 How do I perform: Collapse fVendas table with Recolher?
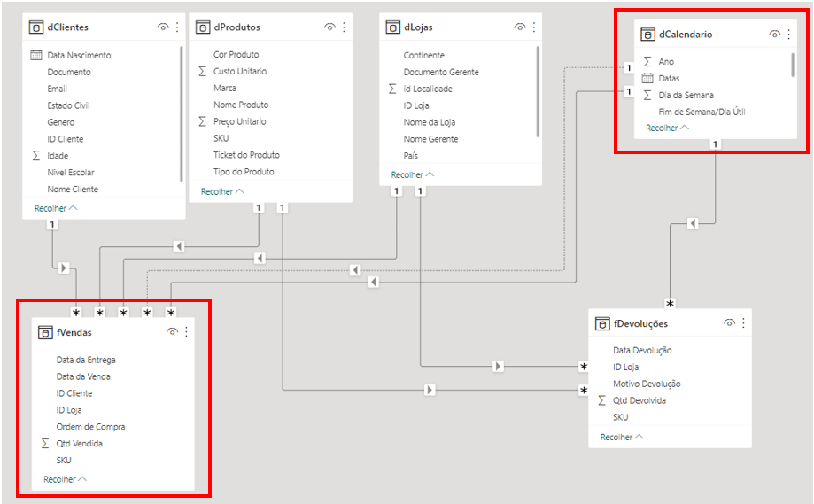[x=66, y=479]
